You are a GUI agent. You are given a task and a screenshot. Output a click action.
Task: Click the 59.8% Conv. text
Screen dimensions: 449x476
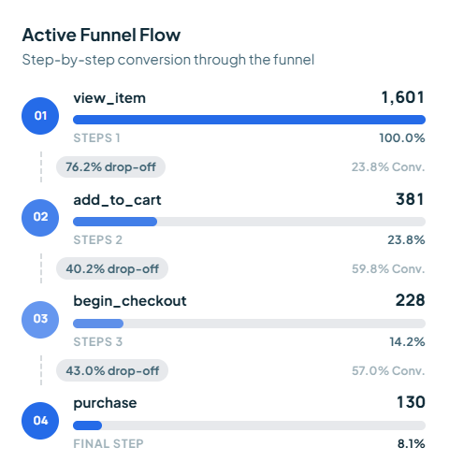[x=388, y=268]
